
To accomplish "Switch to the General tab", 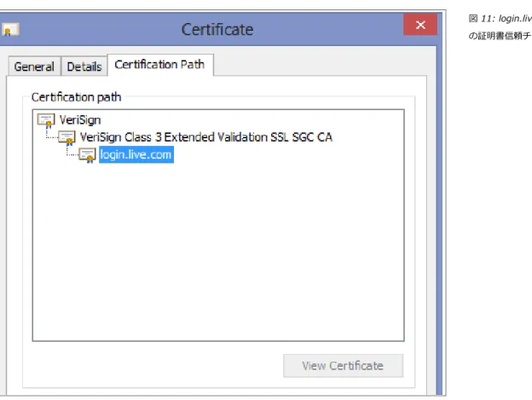I will point(34,67).
